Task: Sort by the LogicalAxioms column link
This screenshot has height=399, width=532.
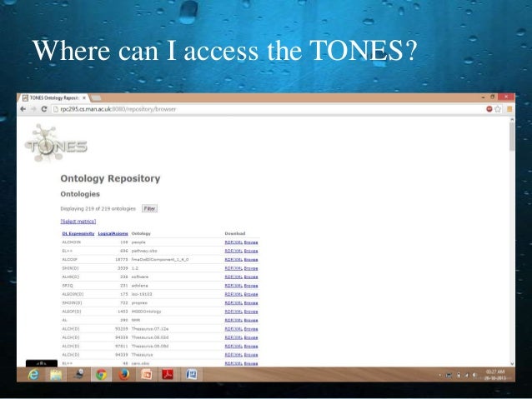Action: (x=113, y=233)
